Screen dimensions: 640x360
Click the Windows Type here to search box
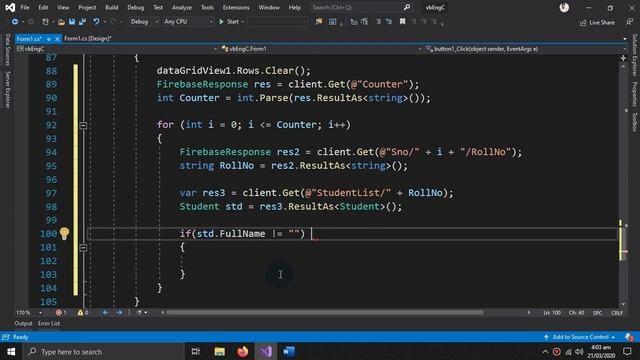[x=104, y=351]
